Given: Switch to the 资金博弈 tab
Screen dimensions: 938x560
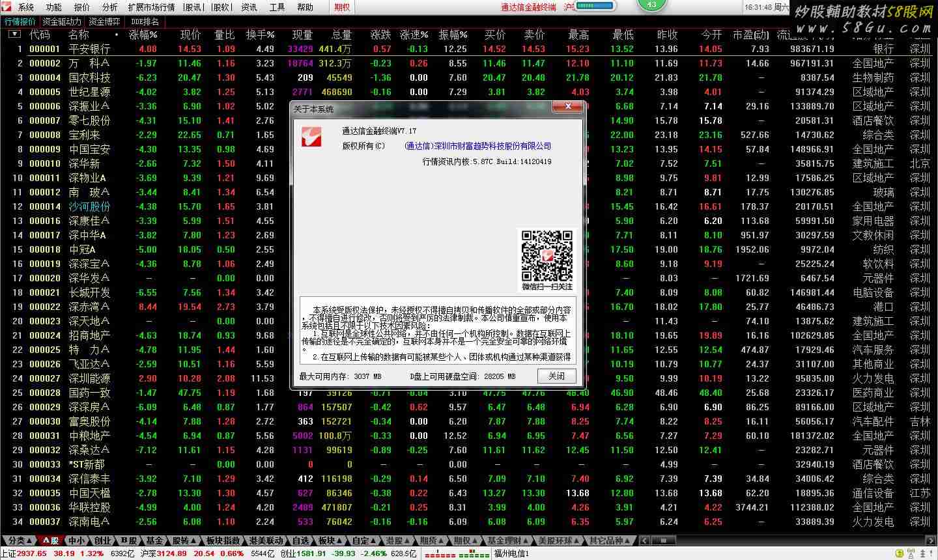Looking at the screenshot, I should [x=105, y=21].
